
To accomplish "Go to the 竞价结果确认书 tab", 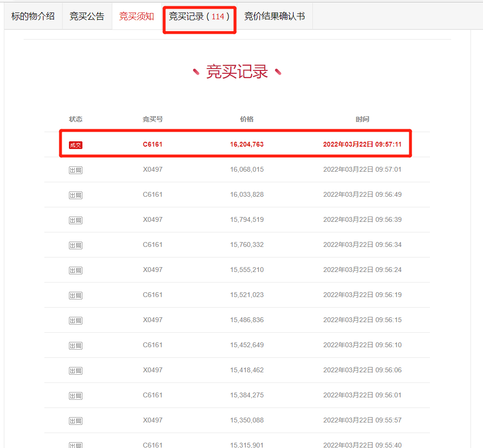I will pos(274,16).
